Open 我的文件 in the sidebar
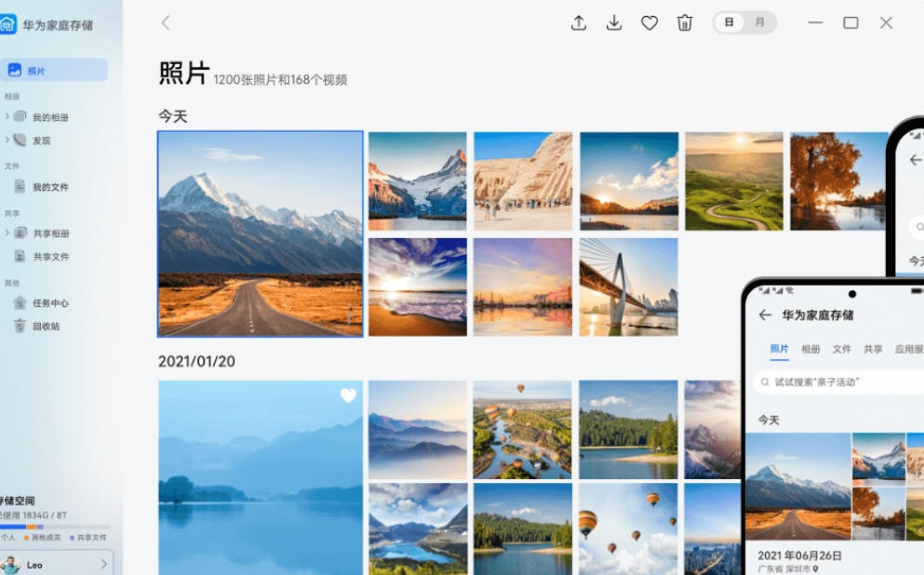The height and width of the screenshot is (575, 924). 50,187
